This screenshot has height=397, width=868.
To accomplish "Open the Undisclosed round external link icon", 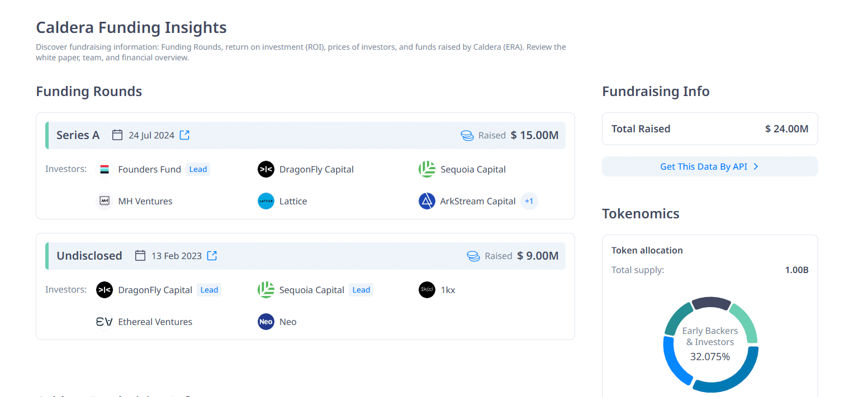I will click(212, 256).
